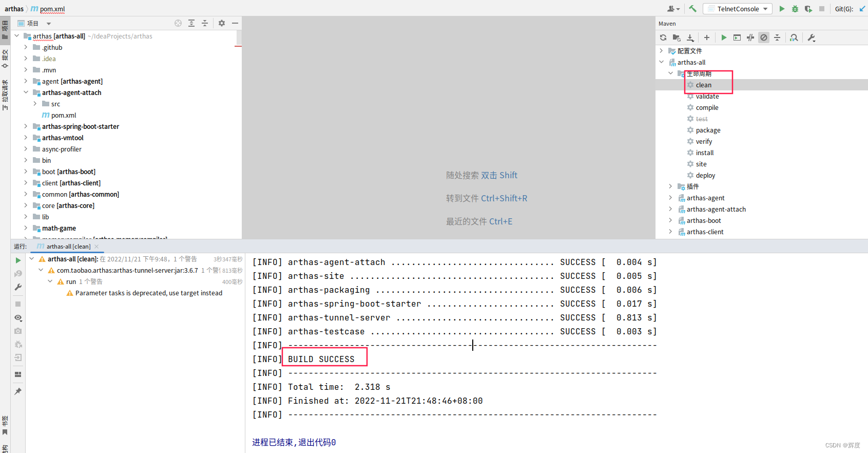Execute Maven goal icon
868x453 pixels.
point(737,37)
